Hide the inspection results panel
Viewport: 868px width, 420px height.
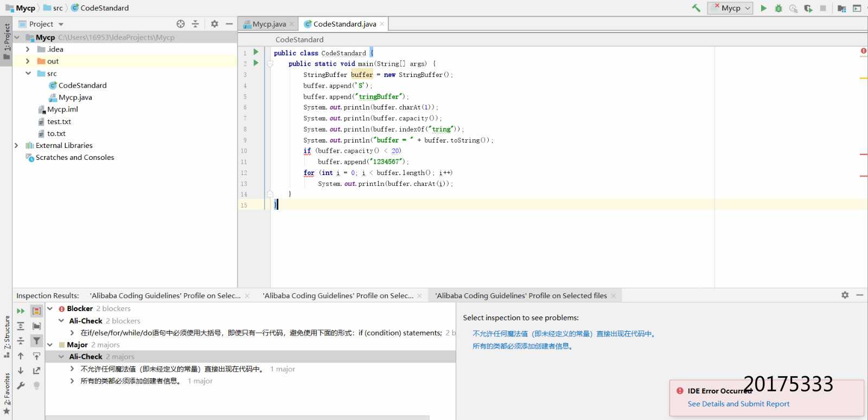click(859, 295)
